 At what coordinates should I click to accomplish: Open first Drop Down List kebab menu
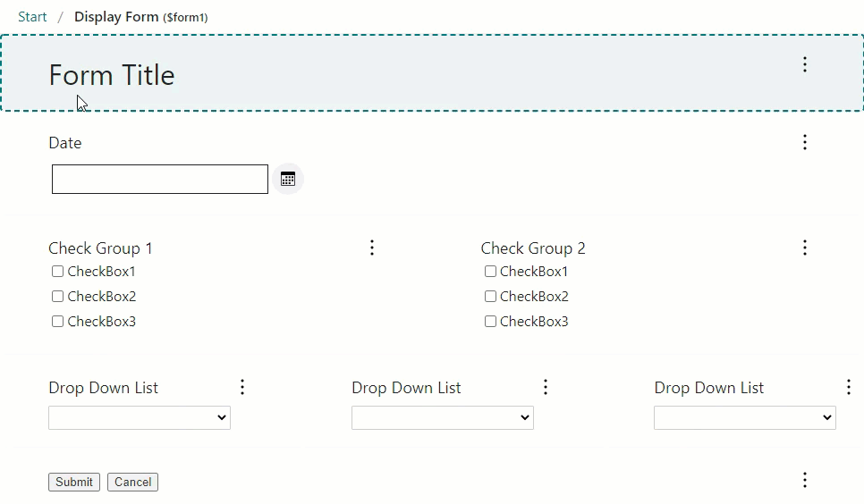point(242,387)
